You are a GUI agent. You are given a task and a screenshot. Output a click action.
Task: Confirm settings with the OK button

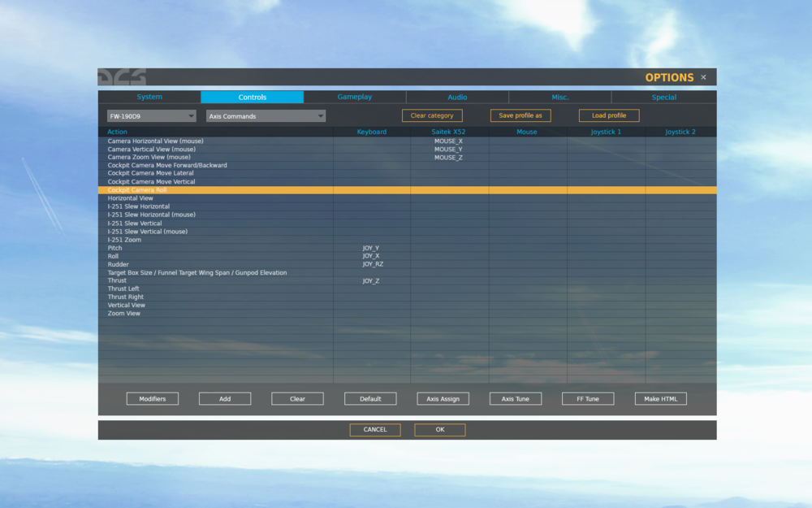pos(439,429)
